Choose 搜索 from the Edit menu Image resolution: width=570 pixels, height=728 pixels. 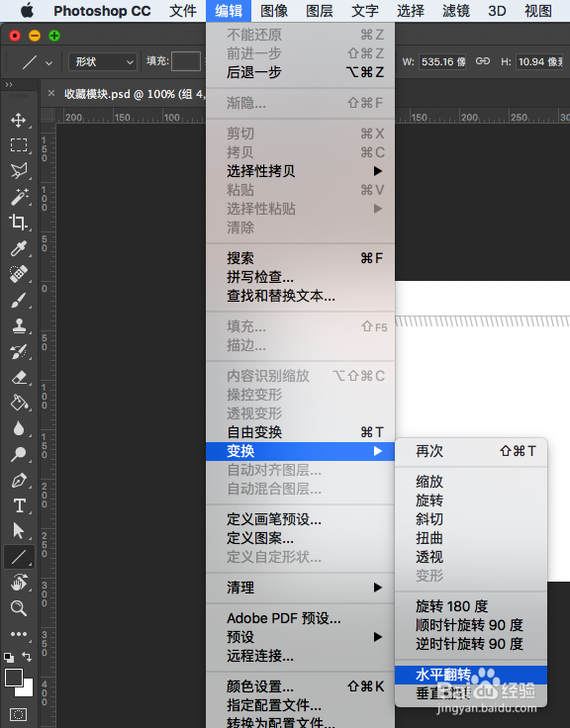[300, 258]
